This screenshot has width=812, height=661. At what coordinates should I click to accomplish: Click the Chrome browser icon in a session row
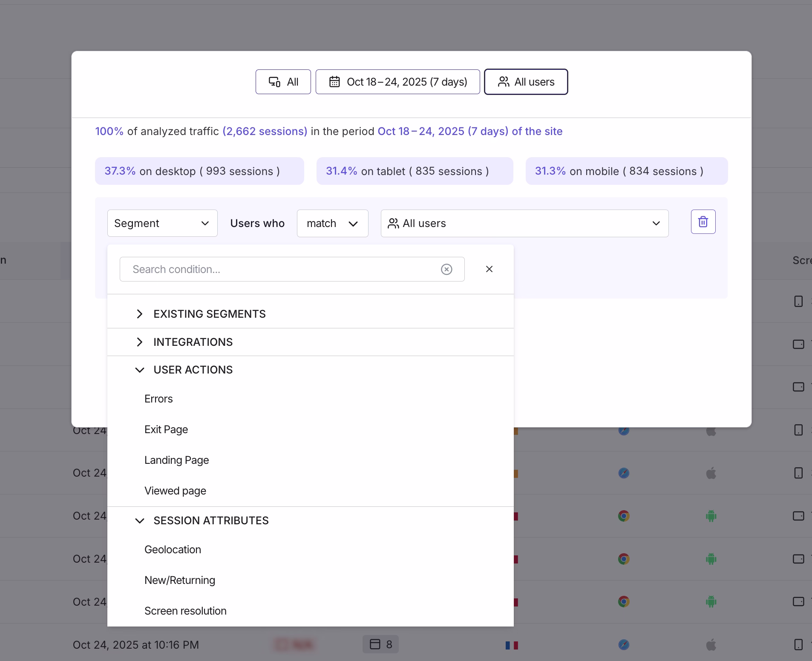pos(623,516)
